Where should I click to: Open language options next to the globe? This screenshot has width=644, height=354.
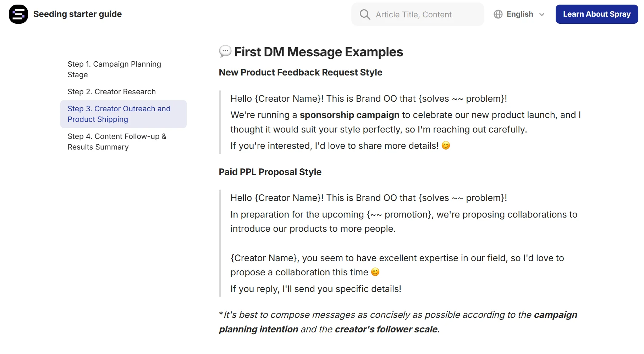519,14
